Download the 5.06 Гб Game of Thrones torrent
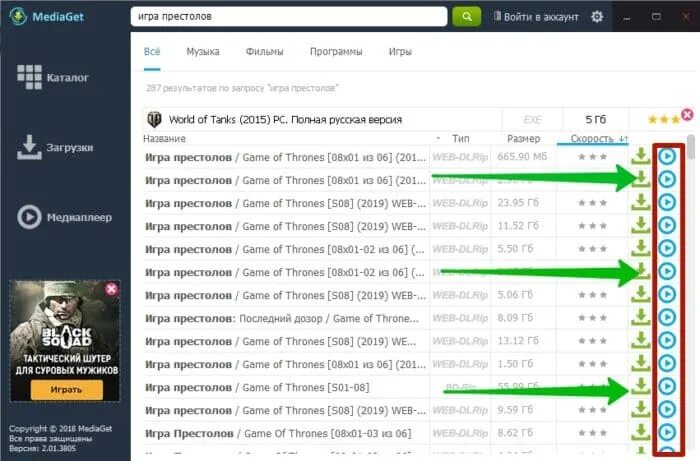The image size is (700, 461). pos(641,294)
